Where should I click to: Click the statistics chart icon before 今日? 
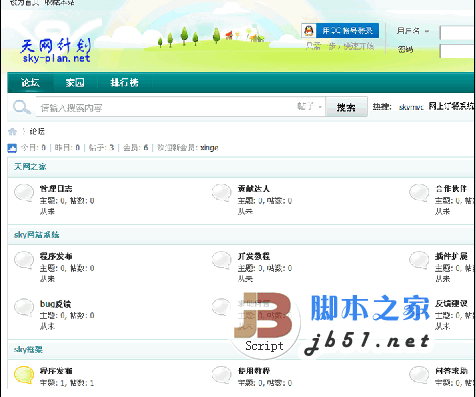(12, 148)
